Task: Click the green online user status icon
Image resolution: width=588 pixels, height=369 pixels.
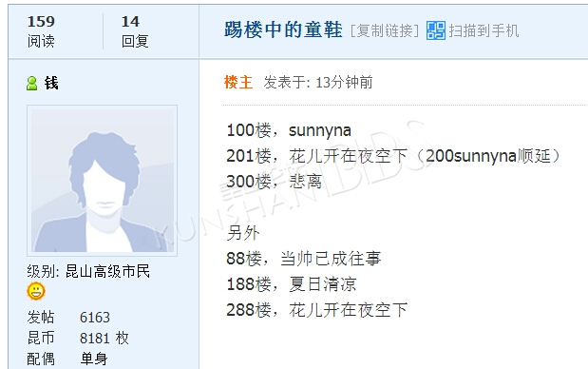Action: (32, 83)
